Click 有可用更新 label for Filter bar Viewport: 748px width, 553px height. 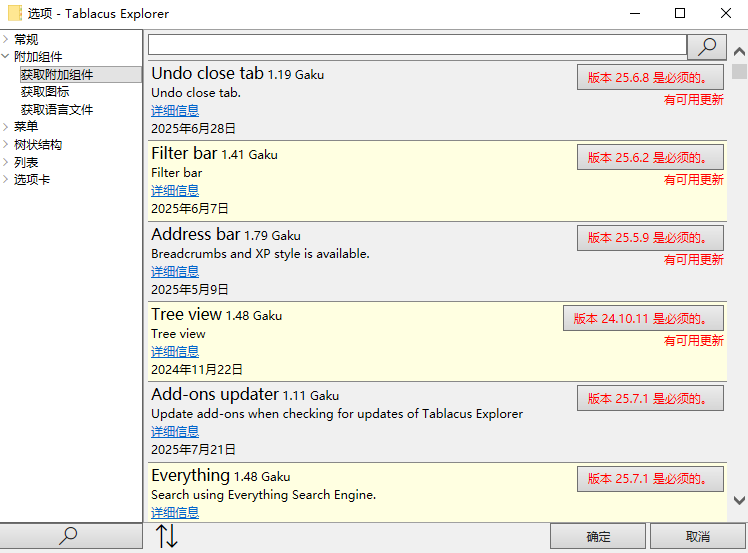(x=694, y=180)
